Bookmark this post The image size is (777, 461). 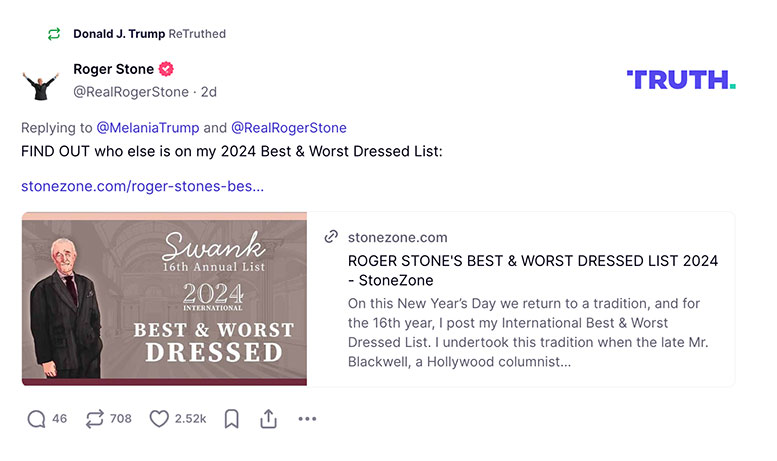click(231, 419)
